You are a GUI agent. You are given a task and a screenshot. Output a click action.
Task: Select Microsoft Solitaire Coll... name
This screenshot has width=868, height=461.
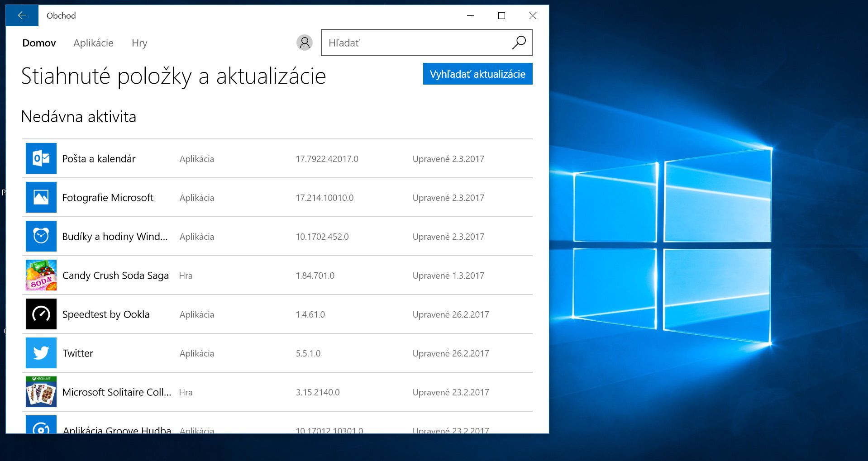click(117, 392)
